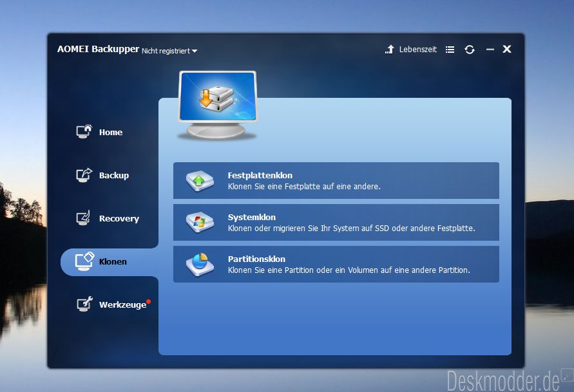Open the list menu icon in title bar
This screenshot has height=392, width=574.
click(x=450, y=50)
